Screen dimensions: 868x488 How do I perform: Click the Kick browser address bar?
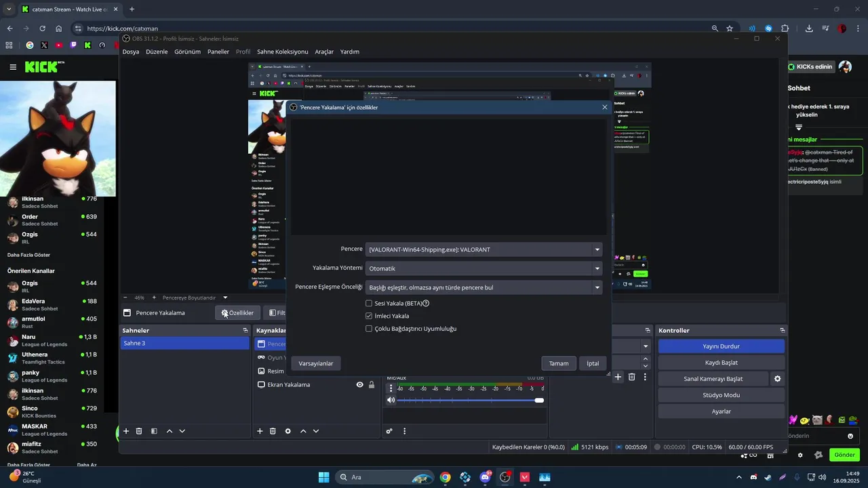[x=393, y=28]
